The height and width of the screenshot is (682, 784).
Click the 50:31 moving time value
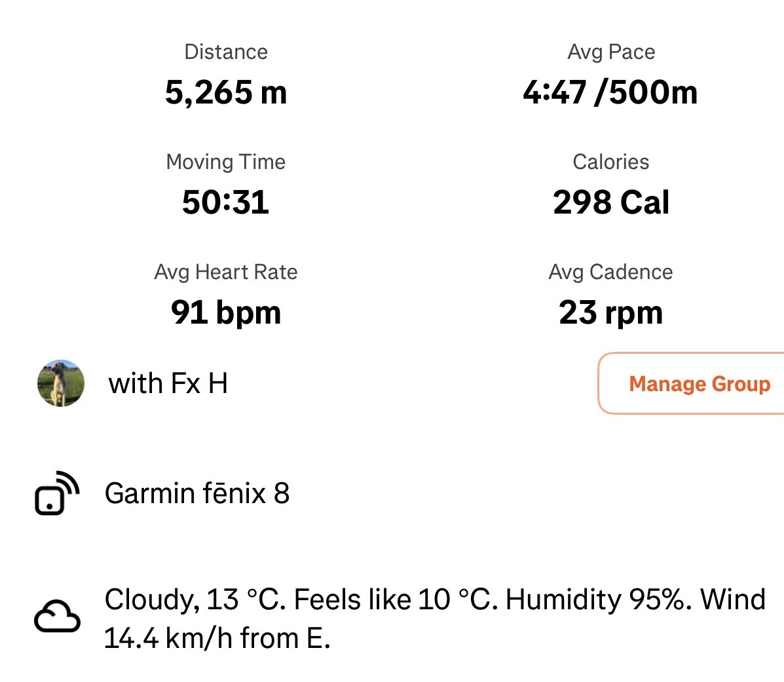point(226,202)
